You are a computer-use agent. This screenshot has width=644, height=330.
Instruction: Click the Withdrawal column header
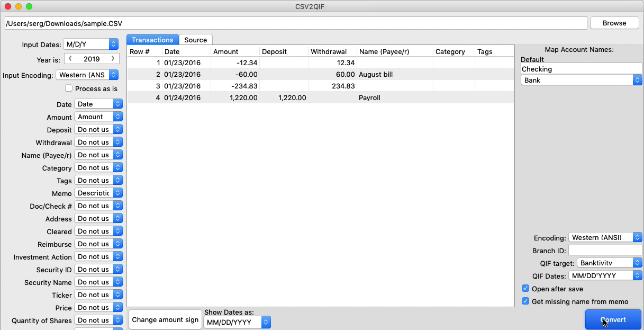(332, 51)
